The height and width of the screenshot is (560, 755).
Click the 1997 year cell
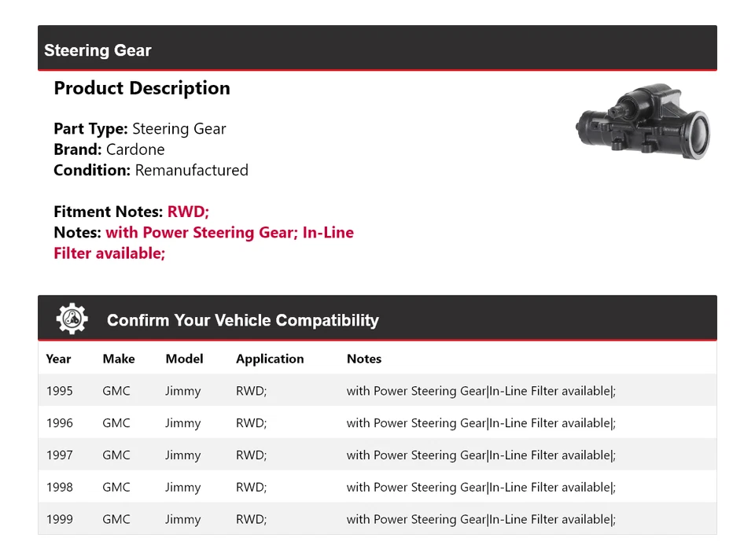click(x=59, y=455)
